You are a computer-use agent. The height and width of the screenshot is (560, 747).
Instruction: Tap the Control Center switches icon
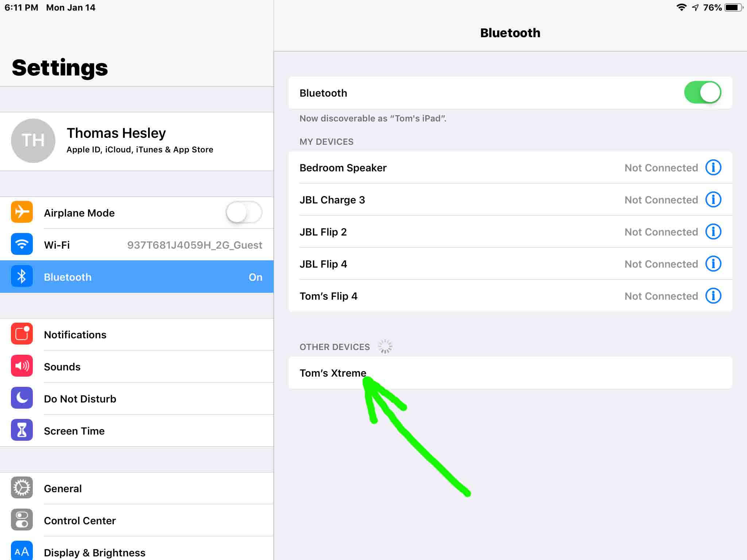tap(22, 520)
